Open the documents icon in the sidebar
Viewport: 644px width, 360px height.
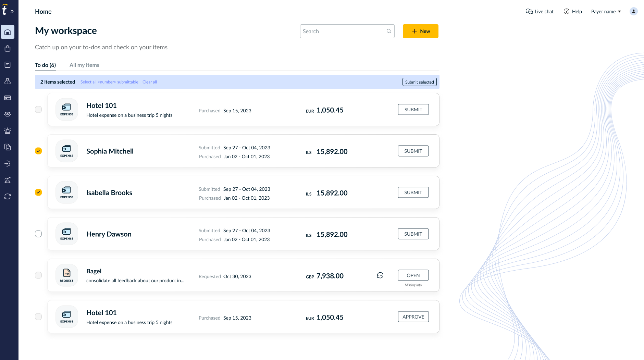click(x=8, y=147)
